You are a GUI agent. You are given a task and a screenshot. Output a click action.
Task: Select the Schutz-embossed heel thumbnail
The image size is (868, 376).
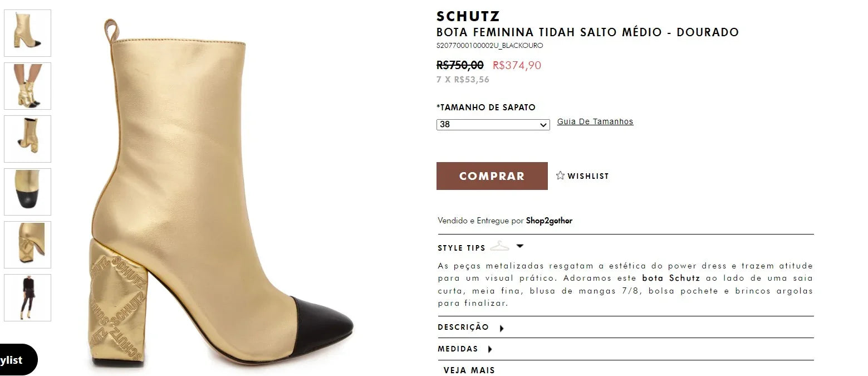pyautogui.click(x=27, y=245)
